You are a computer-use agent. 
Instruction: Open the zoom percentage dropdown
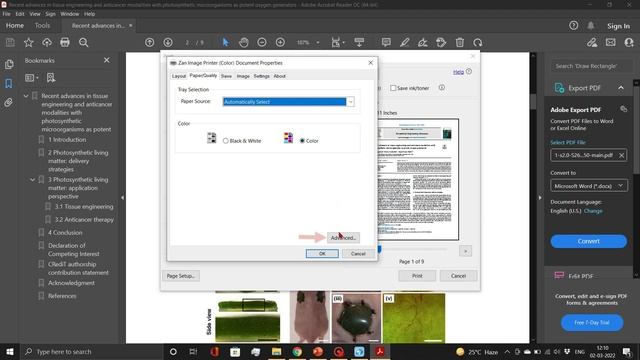point(318,42)
